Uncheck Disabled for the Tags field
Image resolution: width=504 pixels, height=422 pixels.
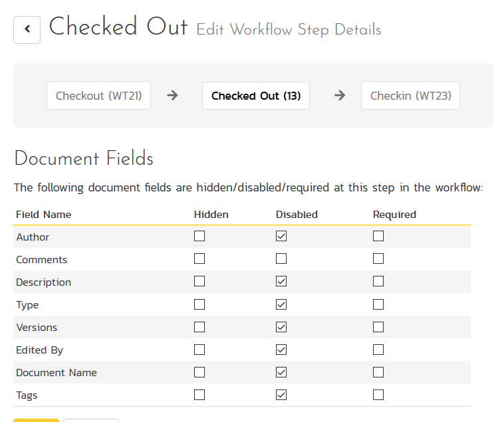[281, 394]
